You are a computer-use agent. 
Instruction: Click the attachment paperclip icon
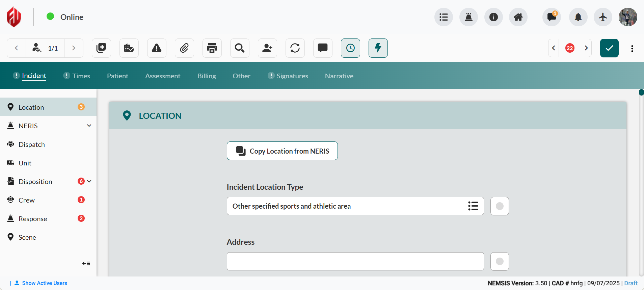[184, 48]
